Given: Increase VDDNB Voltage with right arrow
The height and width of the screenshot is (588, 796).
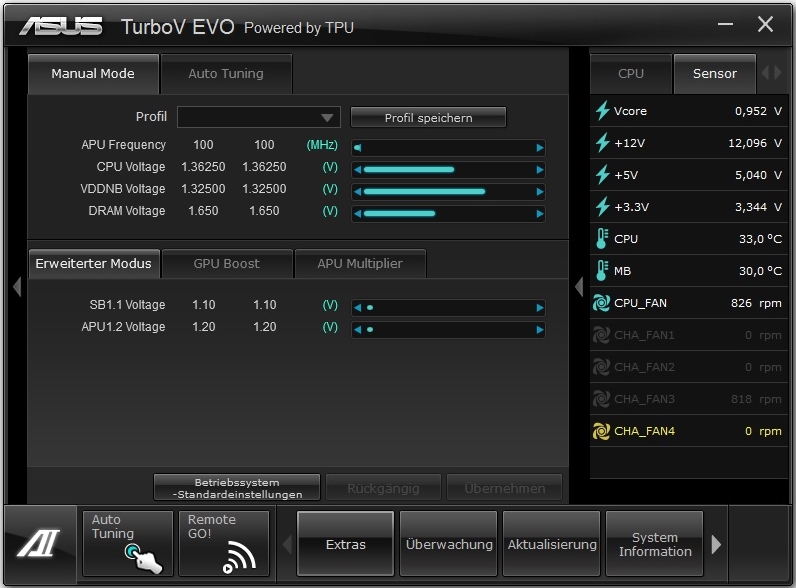Looking at the screenshot, I should click(x=540, y=191).
